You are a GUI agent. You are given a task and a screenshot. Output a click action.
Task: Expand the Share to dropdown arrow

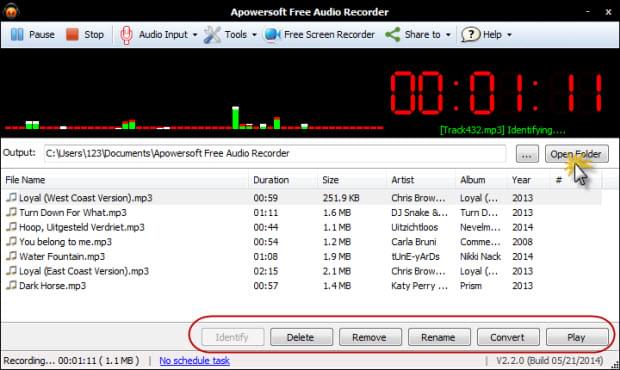click(x=448, y=35)
